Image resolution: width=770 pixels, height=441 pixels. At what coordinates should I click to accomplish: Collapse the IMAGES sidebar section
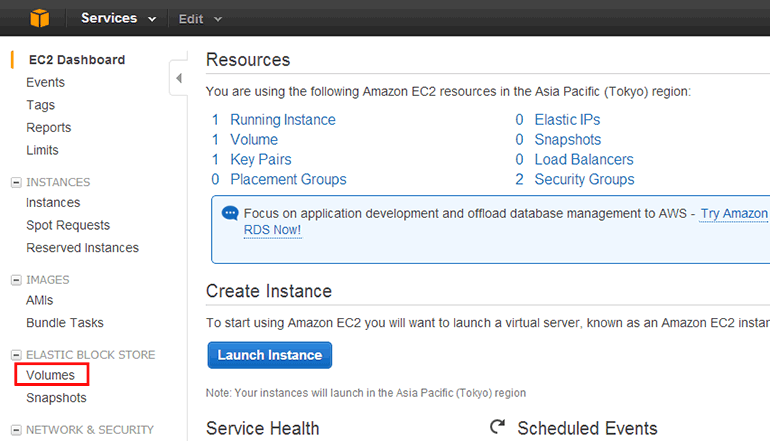pos(15,280)
